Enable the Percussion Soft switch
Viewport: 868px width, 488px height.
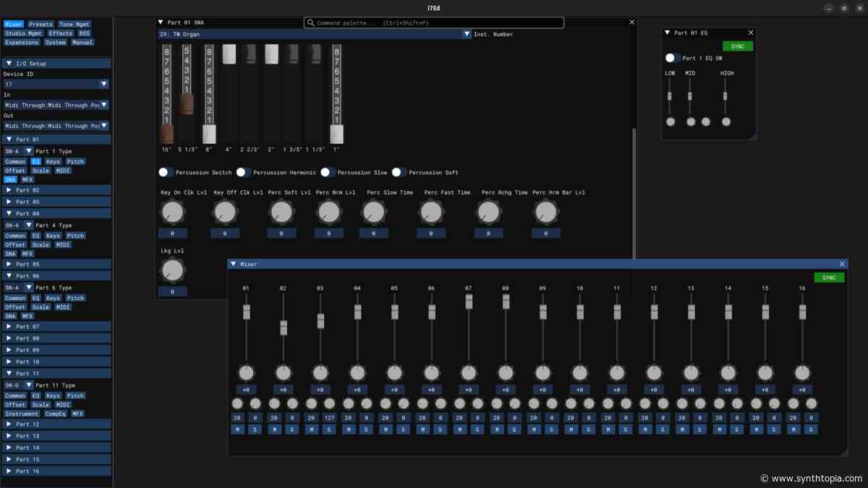pos(399,172)
